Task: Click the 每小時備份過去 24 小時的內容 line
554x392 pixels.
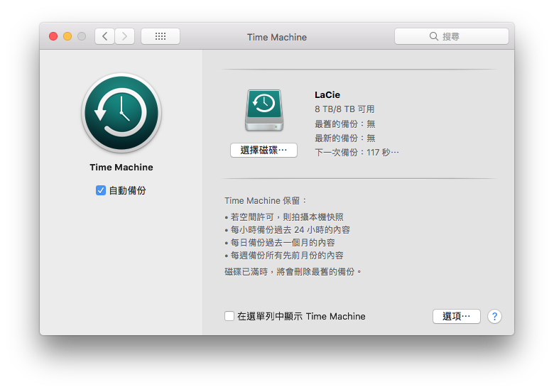Action: click(x=287, y=230)
